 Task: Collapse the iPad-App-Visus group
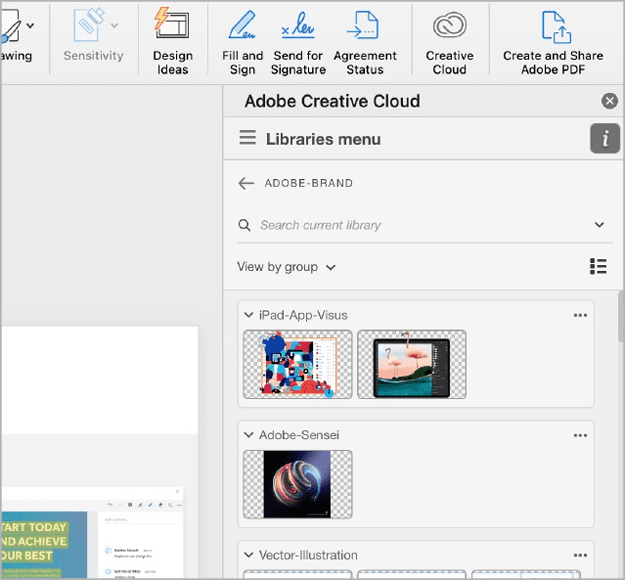(x=249, y=315)
